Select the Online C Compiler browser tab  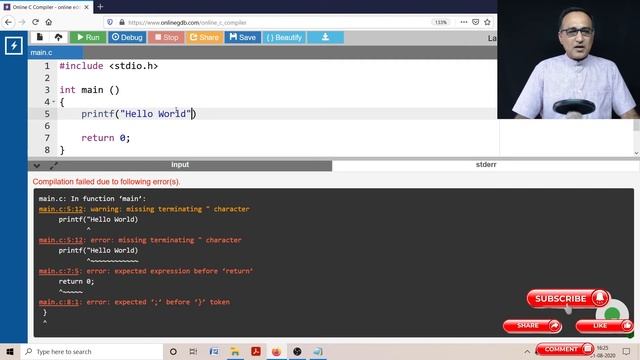click(47, 7)
